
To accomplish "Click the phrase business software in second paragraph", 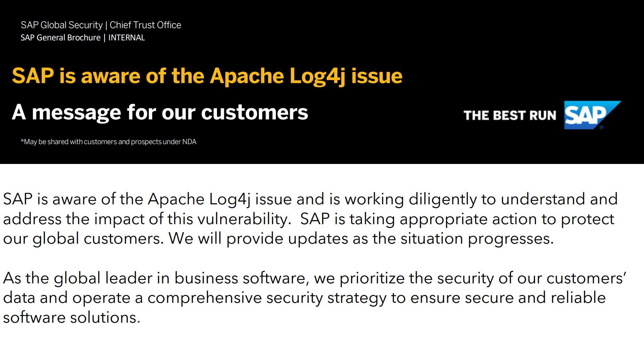I will pos(241,278).
